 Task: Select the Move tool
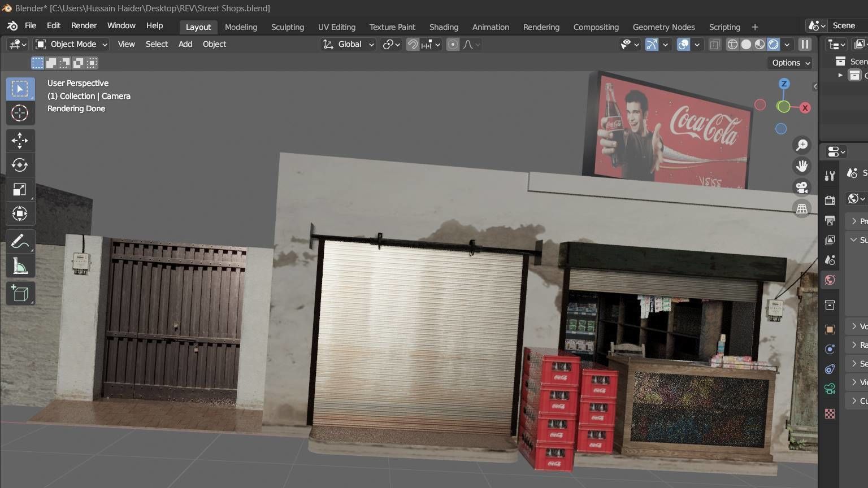tap(20, 140)
